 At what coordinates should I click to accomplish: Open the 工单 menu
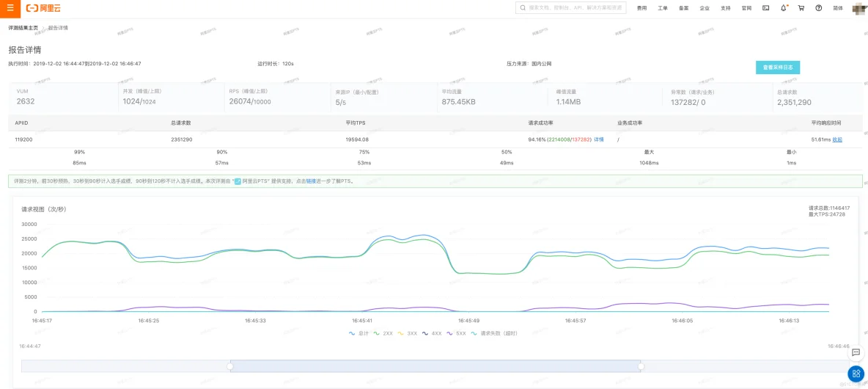pos(663,8)
